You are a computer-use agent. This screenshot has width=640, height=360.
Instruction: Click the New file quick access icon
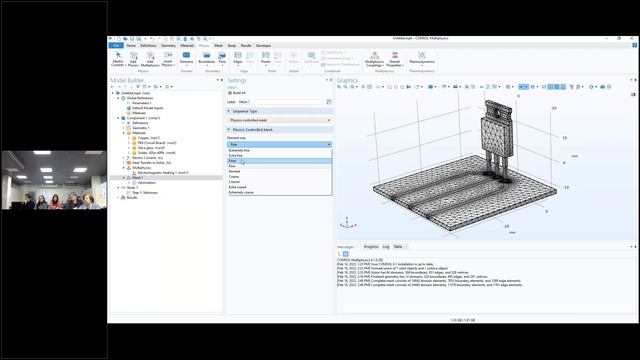[119, 39]
